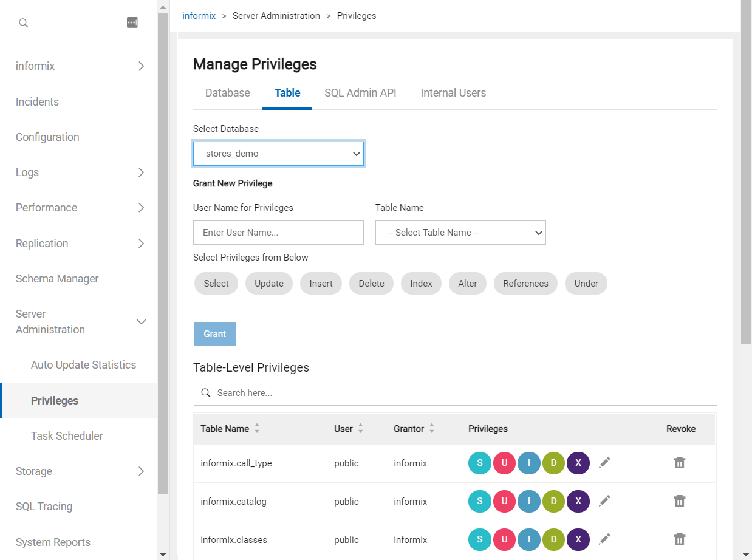The height and width of the screenshot is (560, 752).
Task: Expand the Performance sidebar section
Action: point(141,208)
